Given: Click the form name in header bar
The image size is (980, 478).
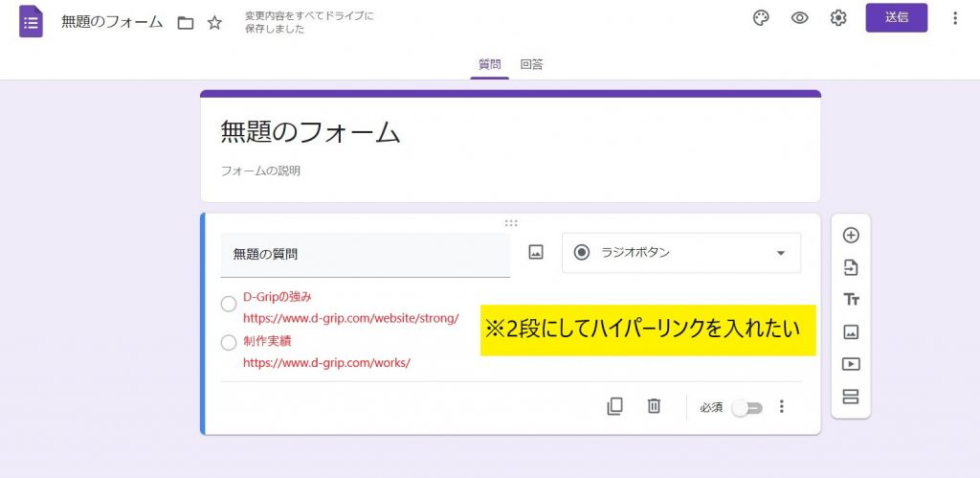Looking at the screenshot, I should coord(112,23).
